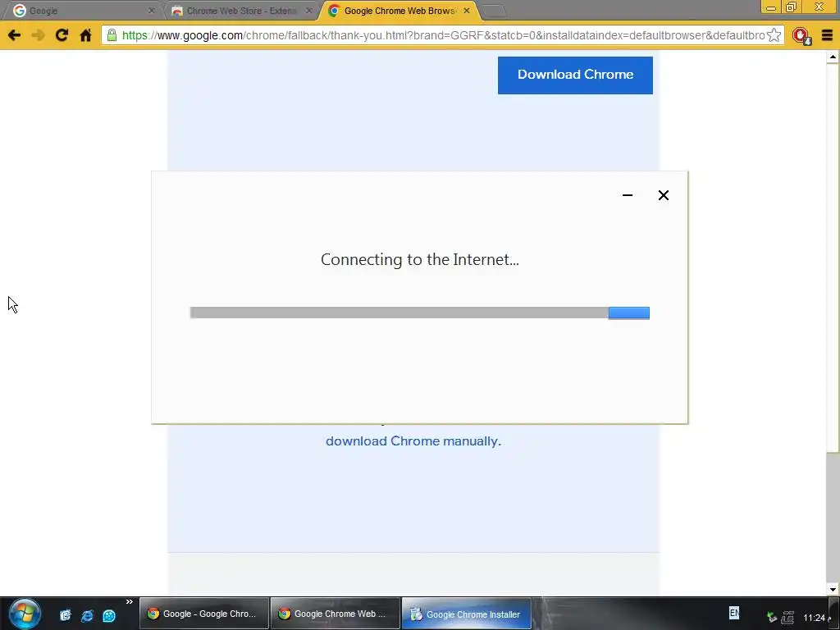Click the Connecting to the Internet status text
Viewport: 840px width, 630px height.
[419, 260]
